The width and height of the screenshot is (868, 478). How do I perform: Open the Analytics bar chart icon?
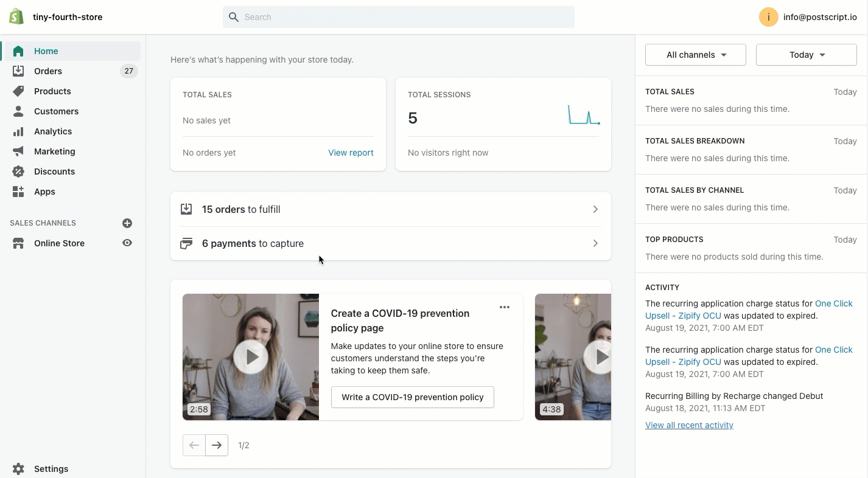[18, 131]
